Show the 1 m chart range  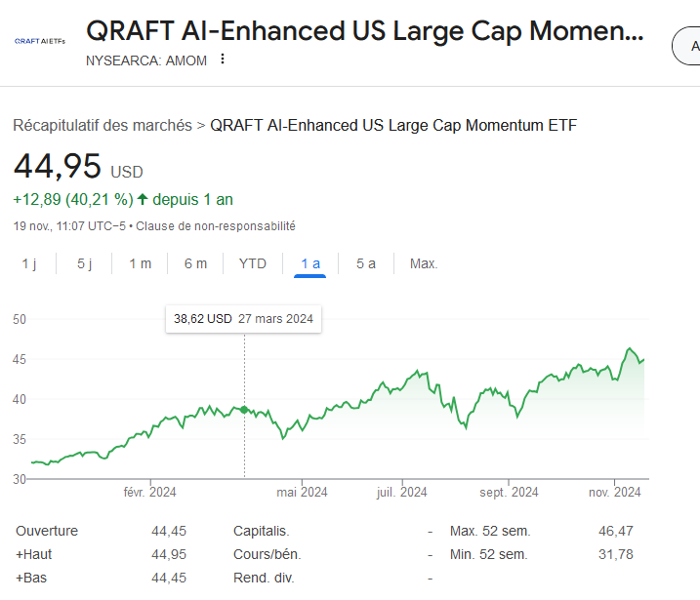coord(141,263)
